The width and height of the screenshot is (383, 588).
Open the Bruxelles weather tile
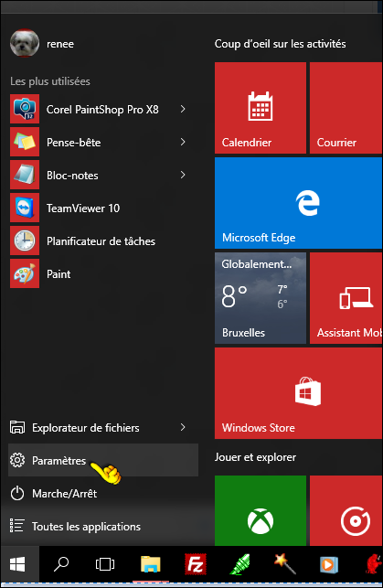pyautogui.click(x=261, y=298)
